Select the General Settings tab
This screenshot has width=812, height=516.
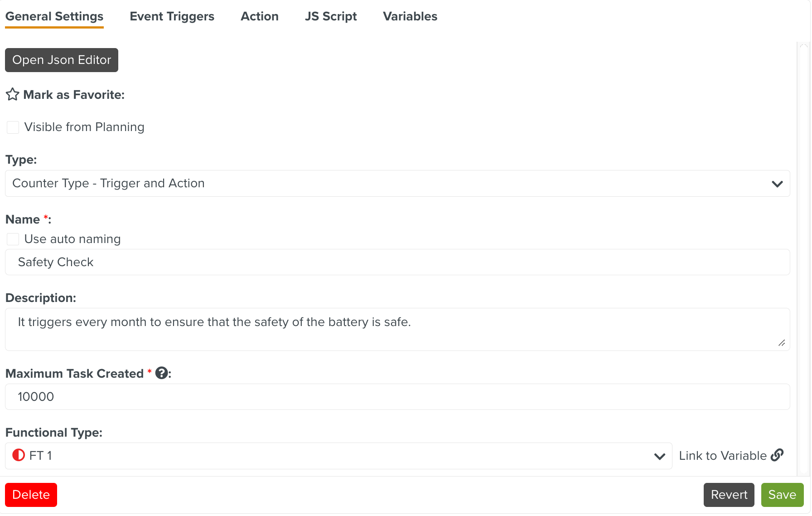pos(54,16)
